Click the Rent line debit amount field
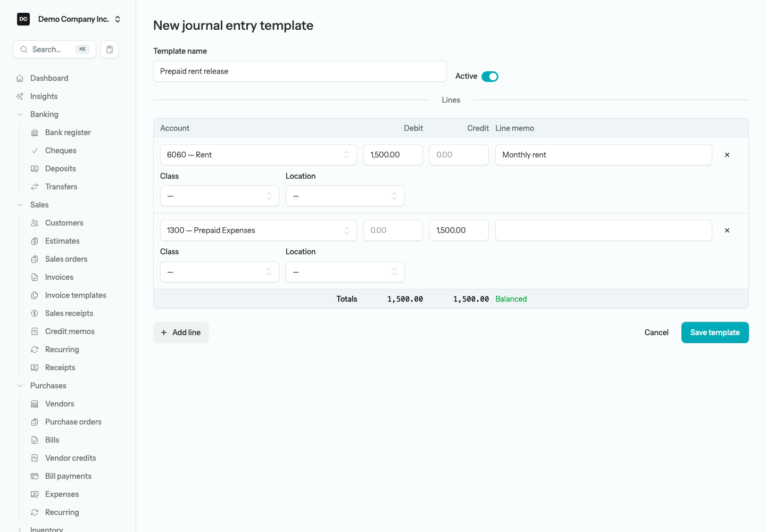The width and height of the screenshot is (766, 532). [x=393, y=155]
